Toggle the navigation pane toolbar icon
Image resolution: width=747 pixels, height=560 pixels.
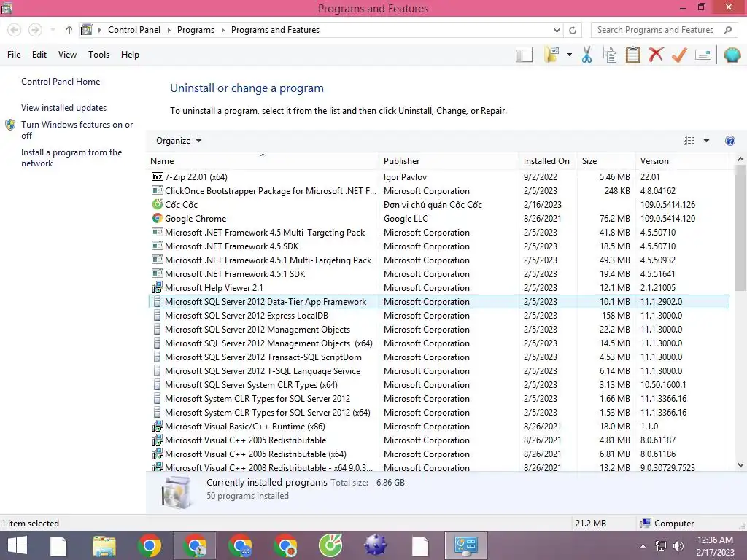(524, 55)
